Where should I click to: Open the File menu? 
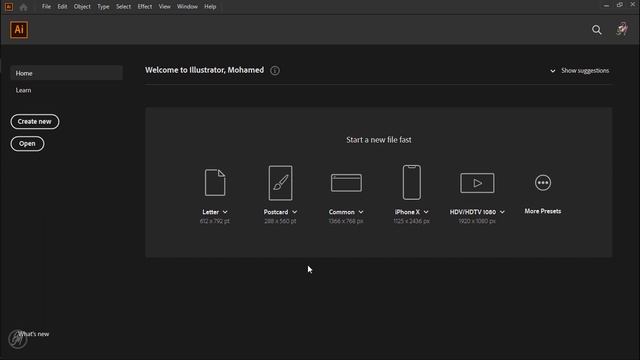tap(47, 7)
